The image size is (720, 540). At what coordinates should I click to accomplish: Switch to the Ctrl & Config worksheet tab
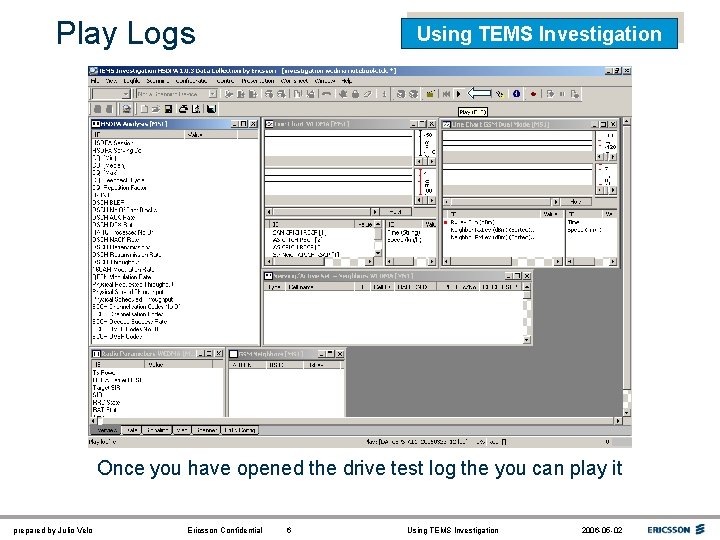[x=240, y=430]
